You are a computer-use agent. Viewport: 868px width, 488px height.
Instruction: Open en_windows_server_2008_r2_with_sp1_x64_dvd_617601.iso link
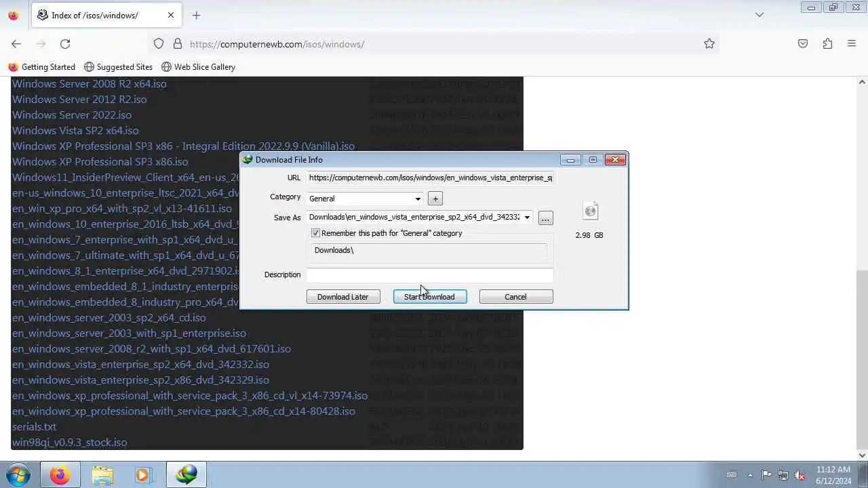[x=151, y=349]
